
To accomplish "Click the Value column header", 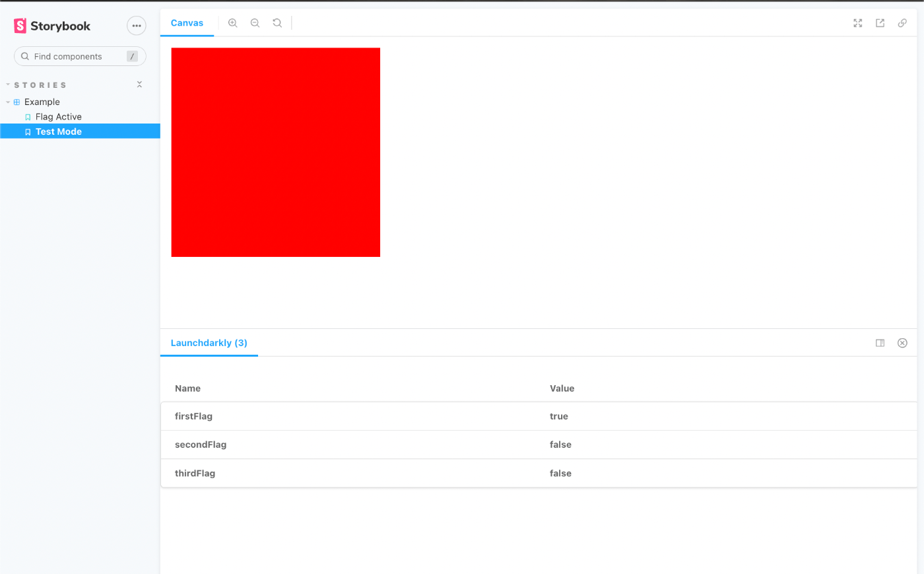I will coord(562,388).
